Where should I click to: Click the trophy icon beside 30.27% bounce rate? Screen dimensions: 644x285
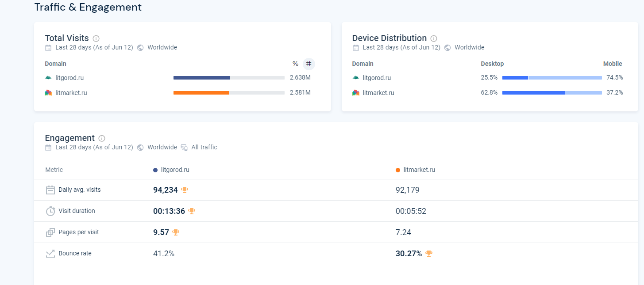(428, 254)
